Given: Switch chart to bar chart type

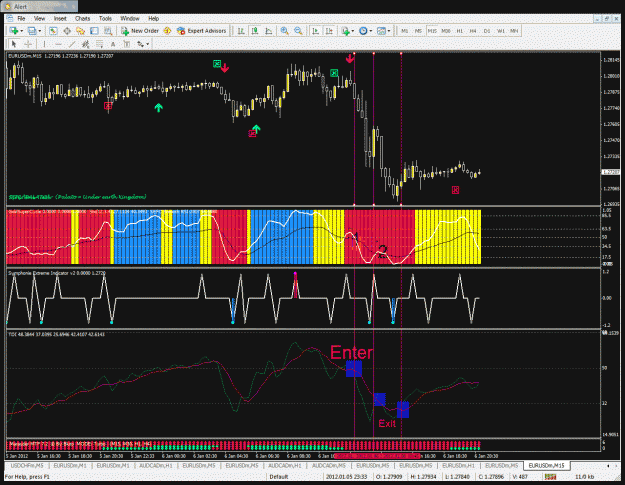Looking at the screenshot, I should (x=241, y=31).
